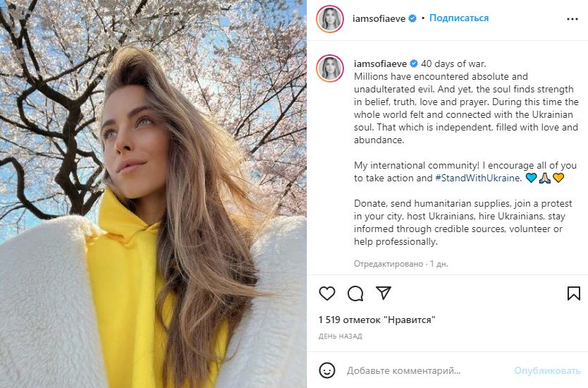
Task: Click the verified badge in the caption
Action: (414, 63)
